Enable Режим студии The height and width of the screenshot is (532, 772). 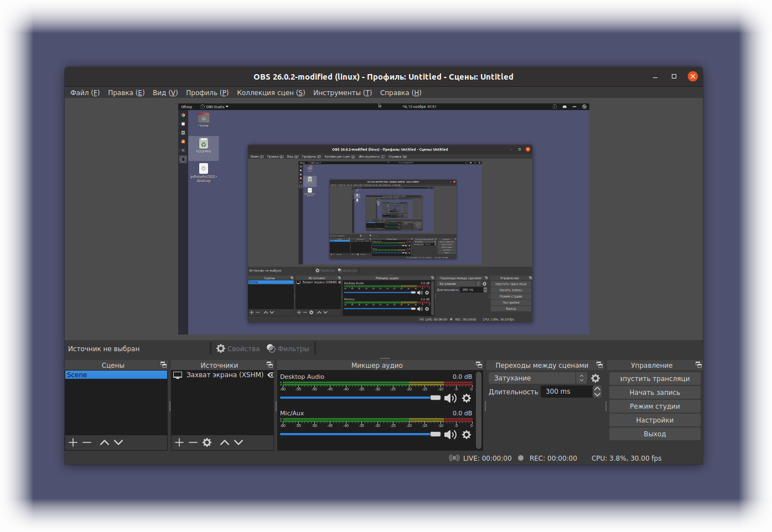click(x=655, y=406)
